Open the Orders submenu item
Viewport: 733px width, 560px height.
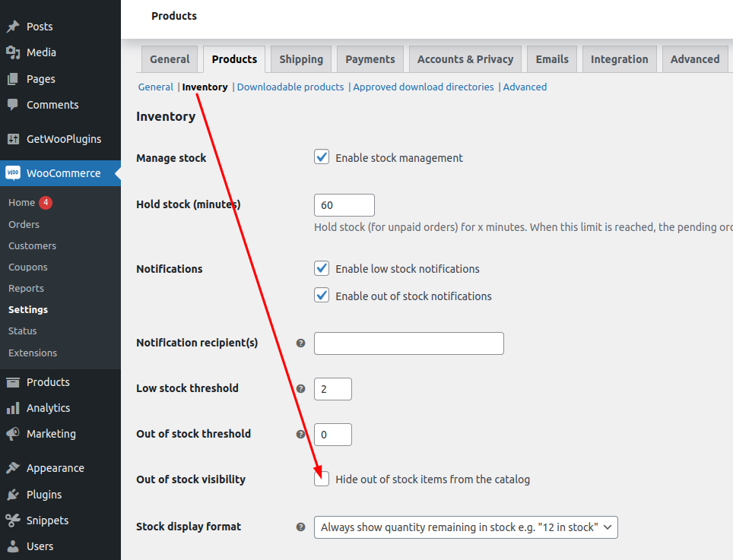point(24,225)
